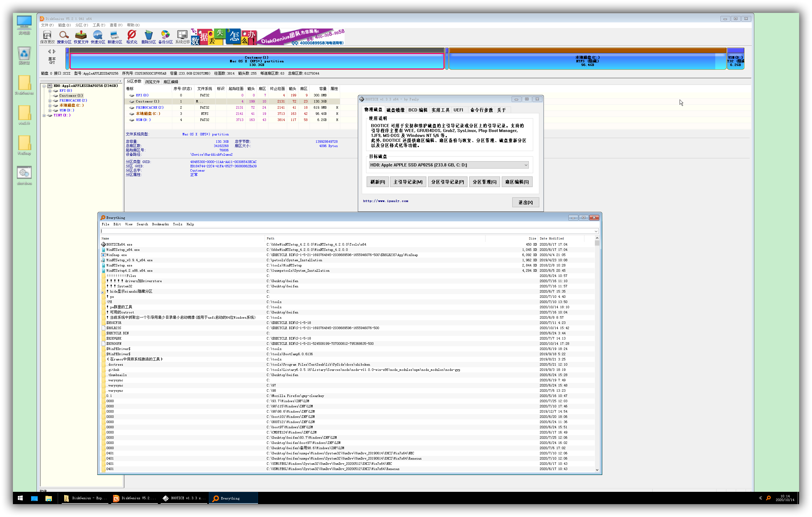
Task: Click the 搜索分区 search partition icon
Action: pyautogui.click(x=64, y=37)
